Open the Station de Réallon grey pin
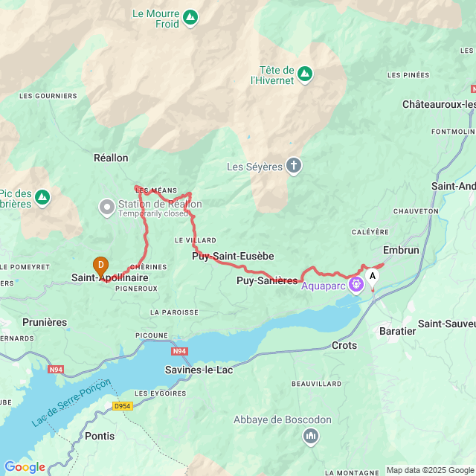Image resolution: width=476 pixels, height=476 pixels. click(x=107, y=208)
